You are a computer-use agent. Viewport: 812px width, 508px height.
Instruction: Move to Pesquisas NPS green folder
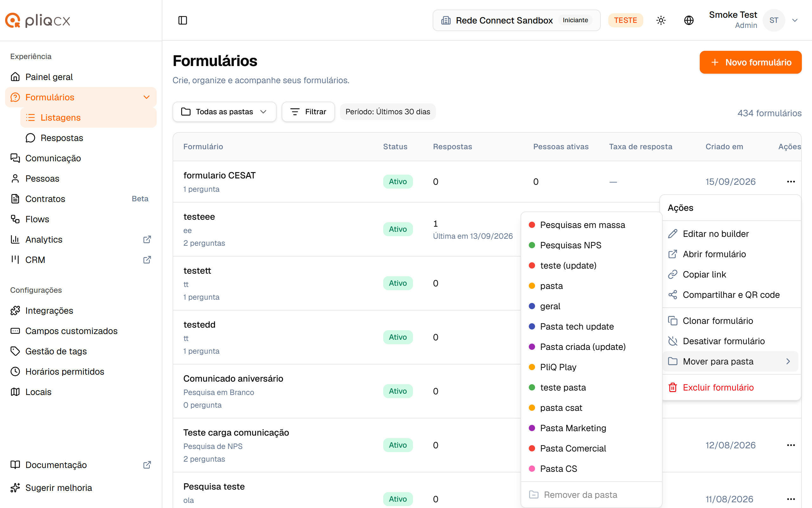591,245
